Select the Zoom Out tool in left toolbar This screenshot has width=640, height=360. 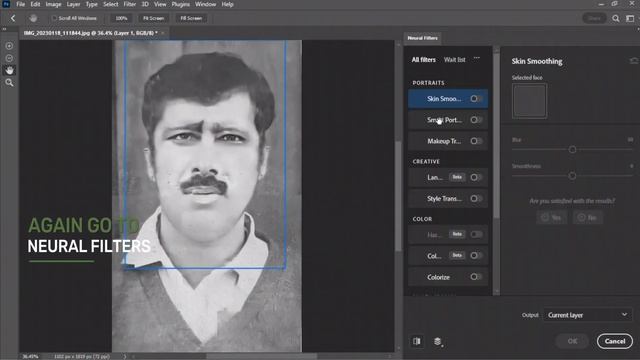point(9,58)
